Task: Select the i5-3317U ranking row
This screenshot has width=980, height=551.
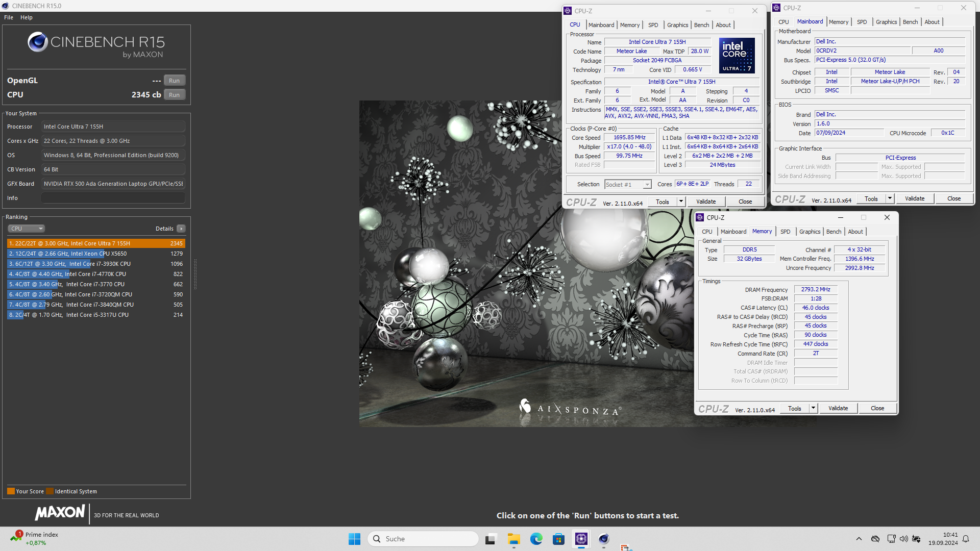Action: click(x=96, y=315)
